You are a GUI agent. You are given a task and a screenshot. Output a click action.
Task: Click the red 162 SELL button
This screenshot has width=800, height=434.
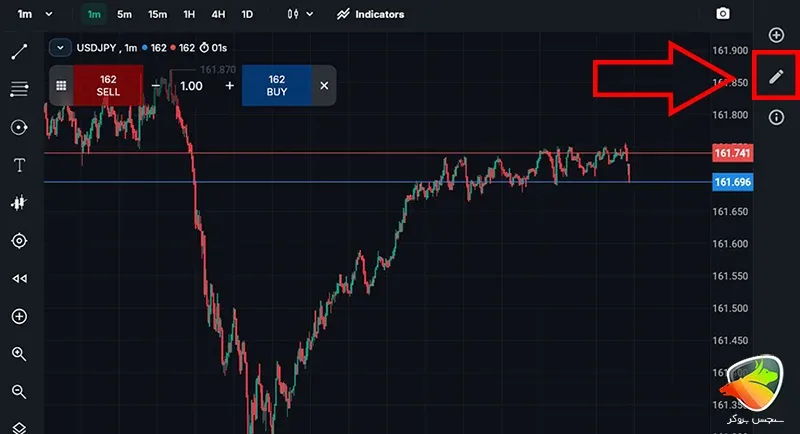tap(108, 86)
